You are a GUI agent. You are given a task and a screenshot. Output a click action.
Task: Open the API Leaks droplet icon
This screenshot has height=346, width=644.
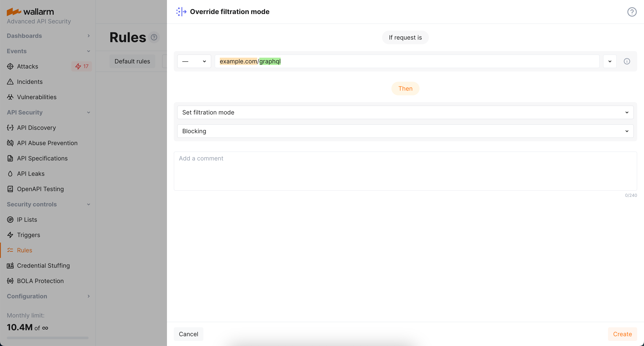click(10, 173)
